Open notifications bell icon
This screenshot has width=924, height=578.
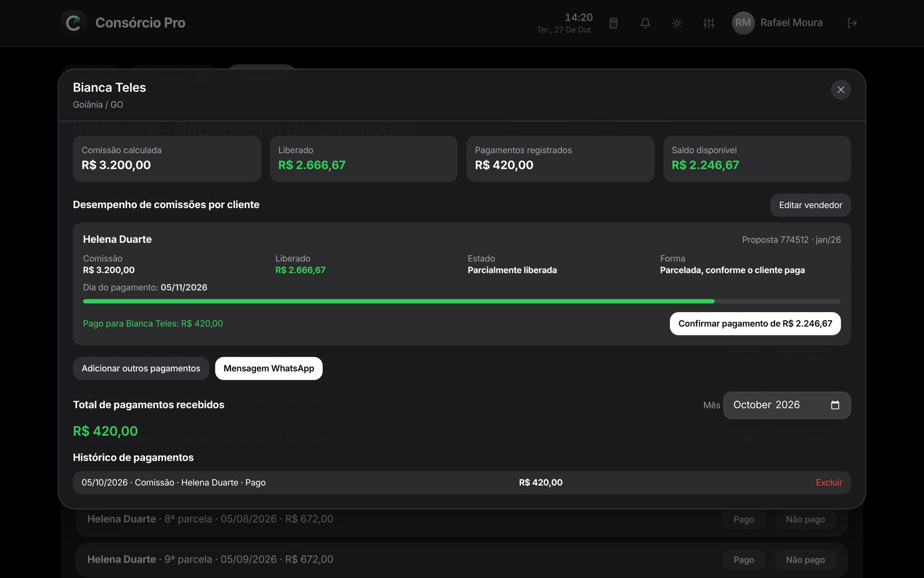pos(645,23)
